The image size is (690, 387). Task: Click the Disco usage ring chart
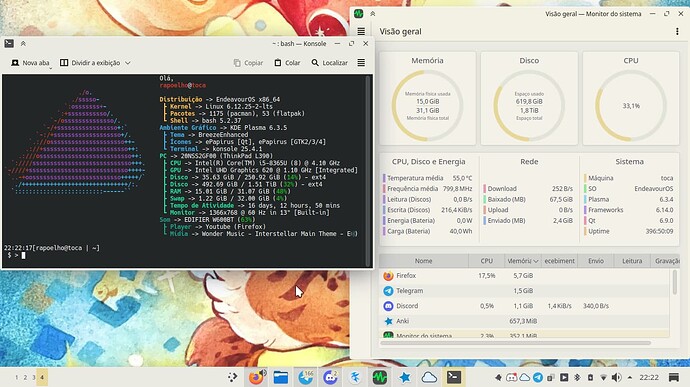[529, 106]
